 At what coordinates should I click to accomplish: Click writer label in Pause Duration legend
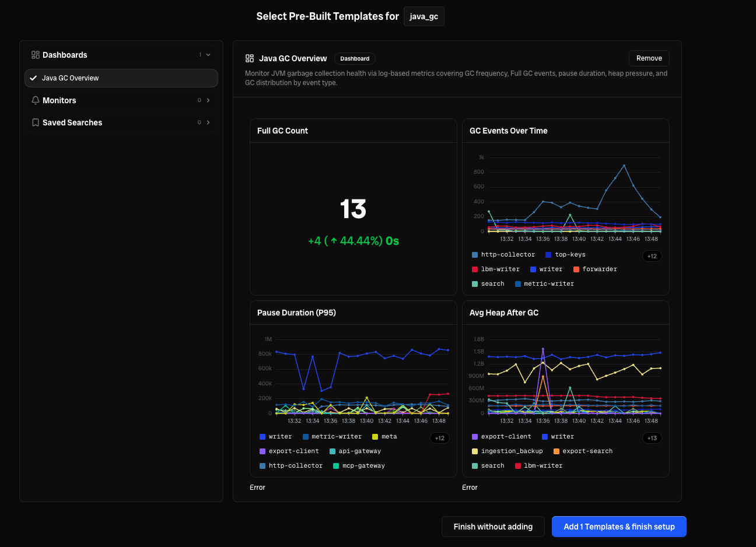[x=281, y=437]
